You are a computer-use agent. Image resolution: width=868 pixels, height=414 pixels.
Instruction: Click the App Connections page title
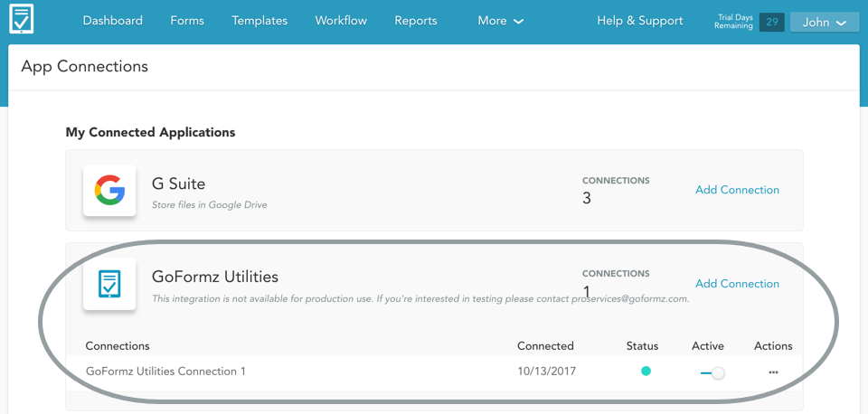click(85, 66)
